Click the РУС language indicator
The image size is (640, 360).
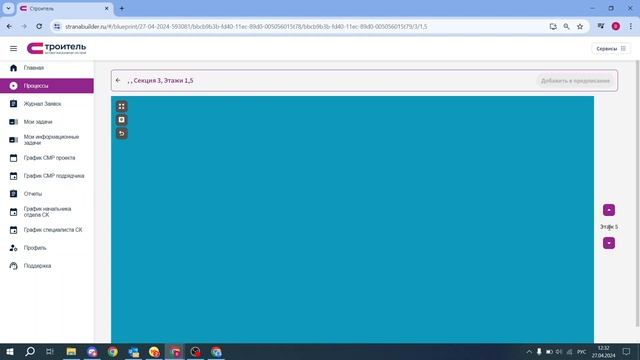click(582, 352)
